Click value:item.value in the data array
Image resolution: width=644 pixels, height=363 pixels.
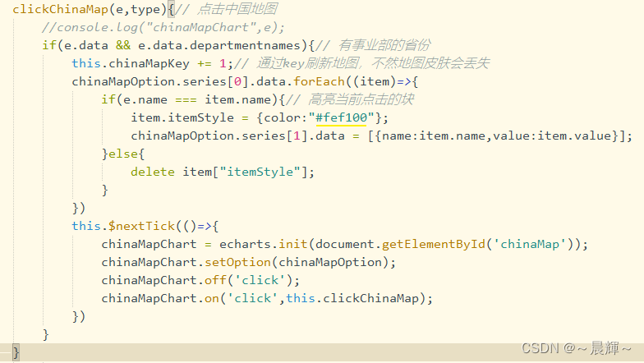[x=552, y=136]
